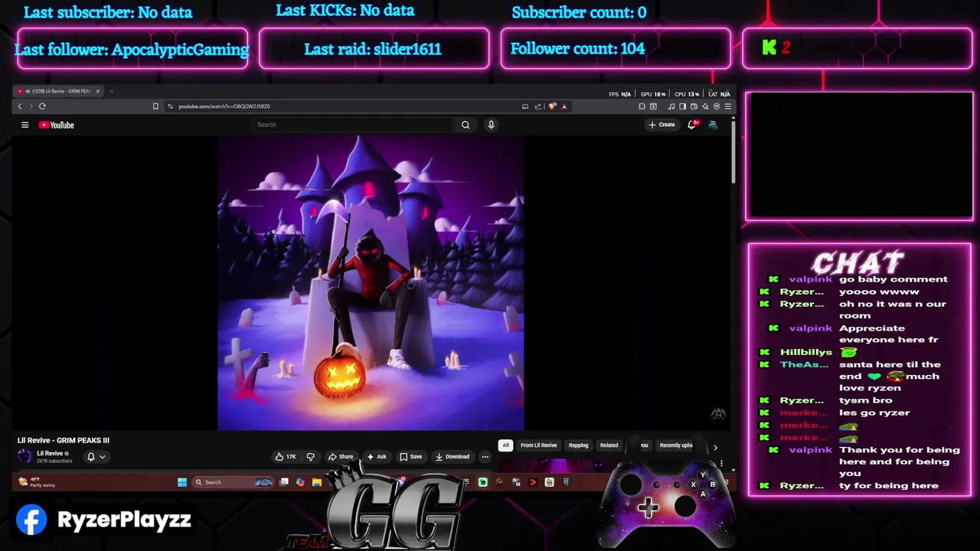This screenshot has height=551, width=980.
Task: Open more actions three-dot menu
Action: pyautogui.click(x=485, y=457)
